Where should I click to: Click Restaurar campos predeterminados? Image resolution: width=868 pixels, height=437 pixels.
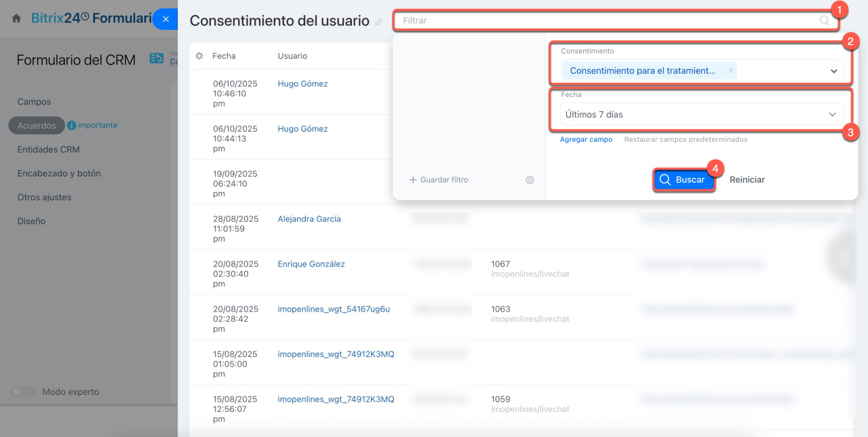tap(686, 140)
